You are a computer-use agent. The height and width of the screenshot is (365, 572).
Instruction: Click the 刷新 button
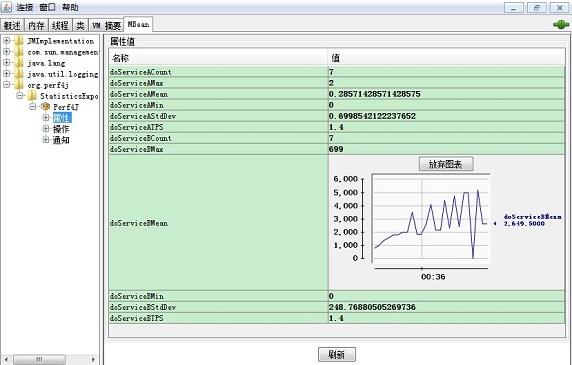[x=337, y=354]
